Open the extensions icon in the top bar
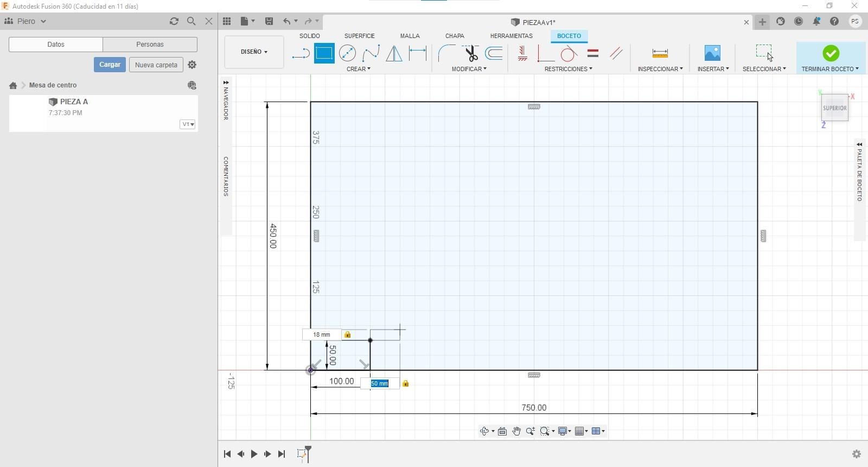The width and height of the screenshot is (868, 467). [x=781, y=21]
